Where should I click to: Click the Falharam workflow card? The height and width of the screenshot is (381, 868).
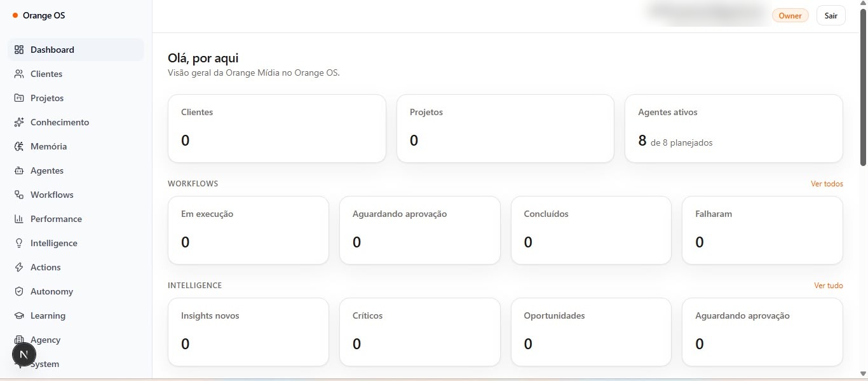pyautogui.click(x=763, y=230)
